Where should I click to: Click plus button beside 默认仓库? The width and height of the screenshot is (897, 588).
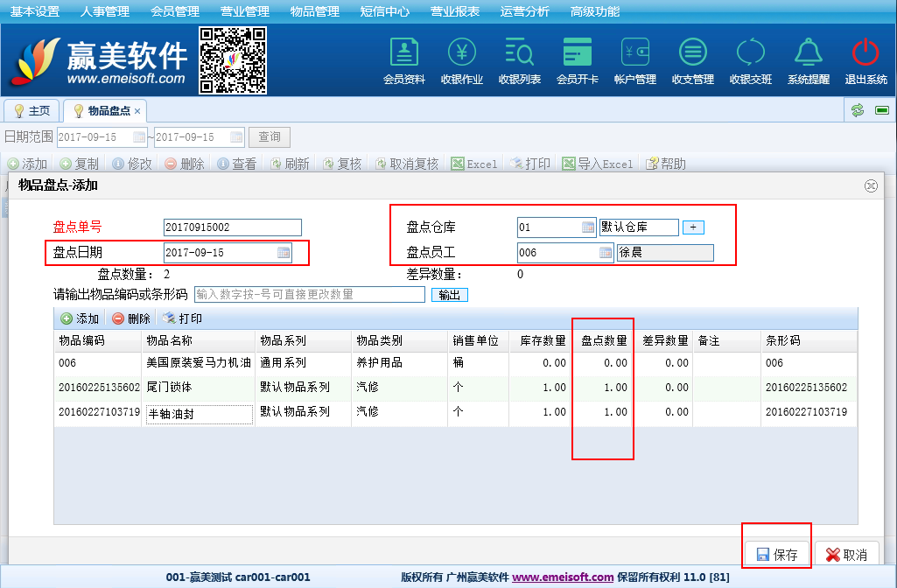tap(693, 227)
